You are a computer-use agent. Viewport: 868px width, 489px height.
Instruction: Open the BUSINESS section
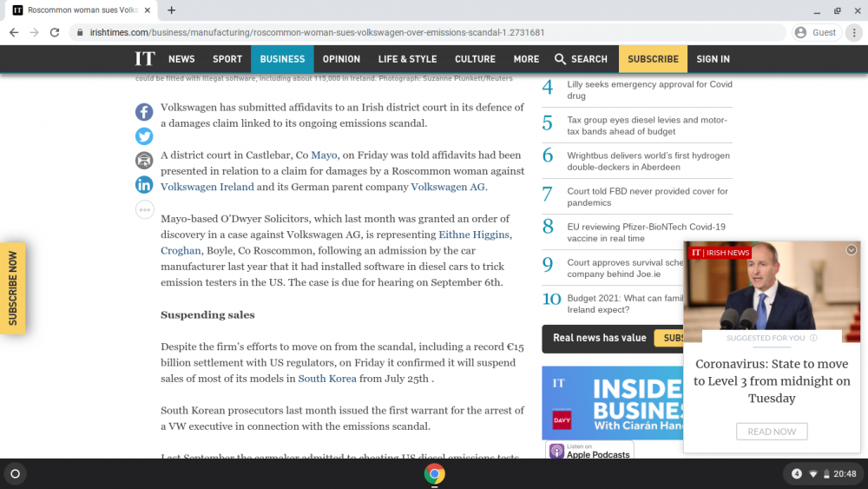pos(282,59)
